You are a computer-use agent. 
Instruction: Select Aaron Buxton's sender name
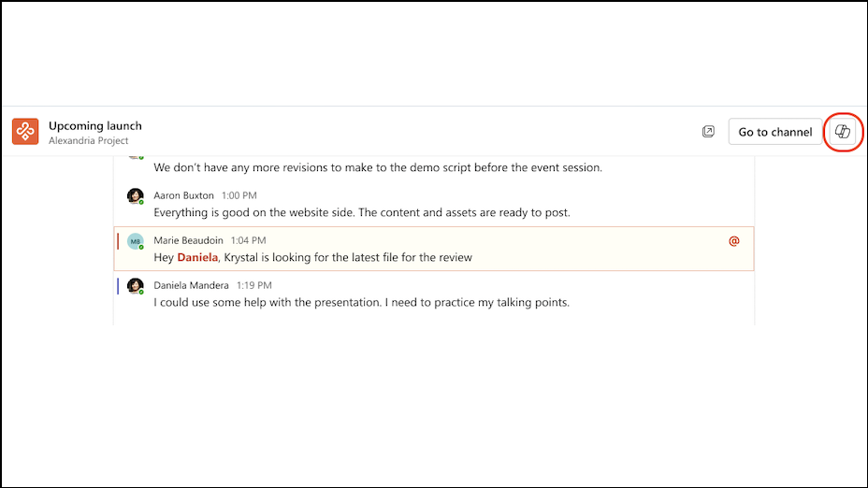coord(184,195)
